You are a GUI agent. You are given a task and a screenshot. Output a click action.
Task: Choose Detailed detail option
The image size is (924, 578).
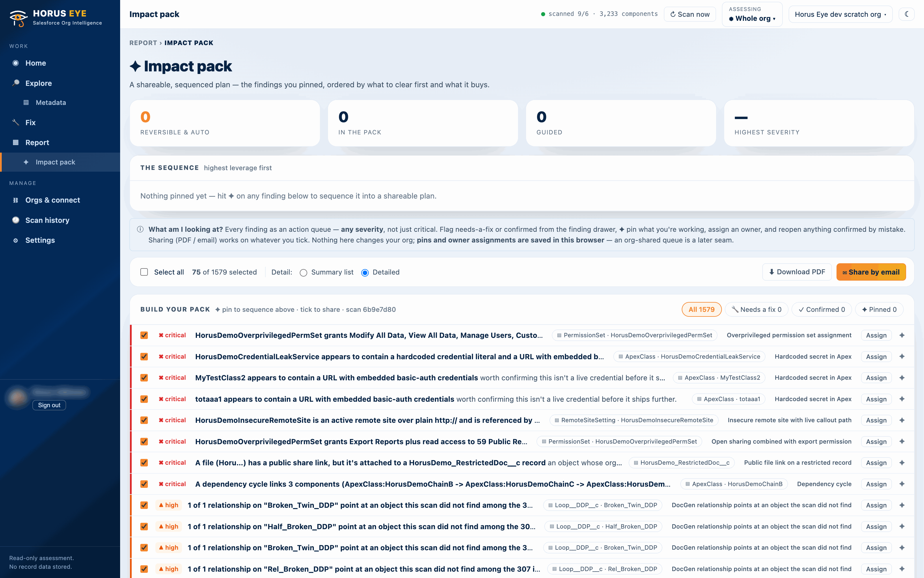tap(365, 273)
